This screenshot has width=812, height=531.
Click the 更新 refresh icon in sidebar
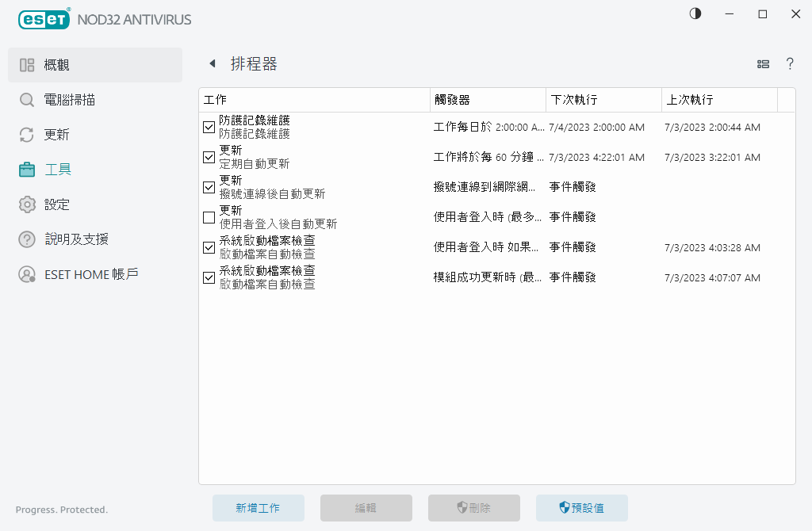coord(25,135)
